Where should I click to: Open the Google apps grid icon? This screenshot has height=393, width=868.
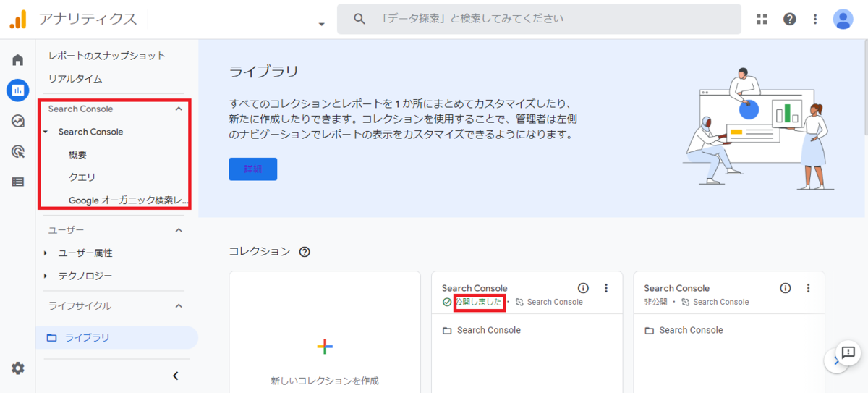click(762, 19)
